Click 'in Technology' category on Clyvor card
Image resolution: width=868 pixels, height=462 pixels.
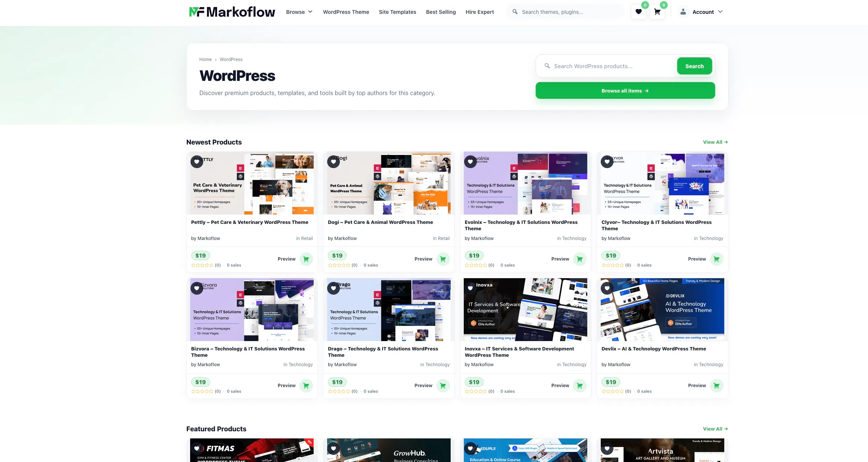(x=709, y=238)
